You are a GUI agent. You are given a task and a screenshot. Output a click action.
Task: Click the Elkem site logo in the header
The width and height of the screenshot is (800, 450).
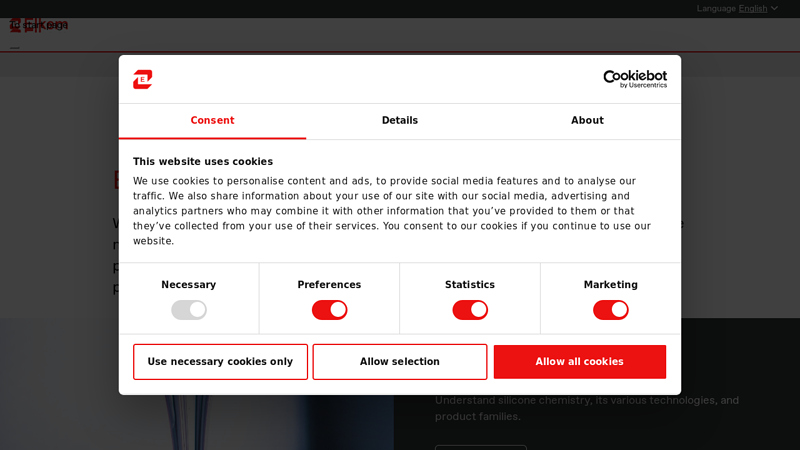click(38, 24)
